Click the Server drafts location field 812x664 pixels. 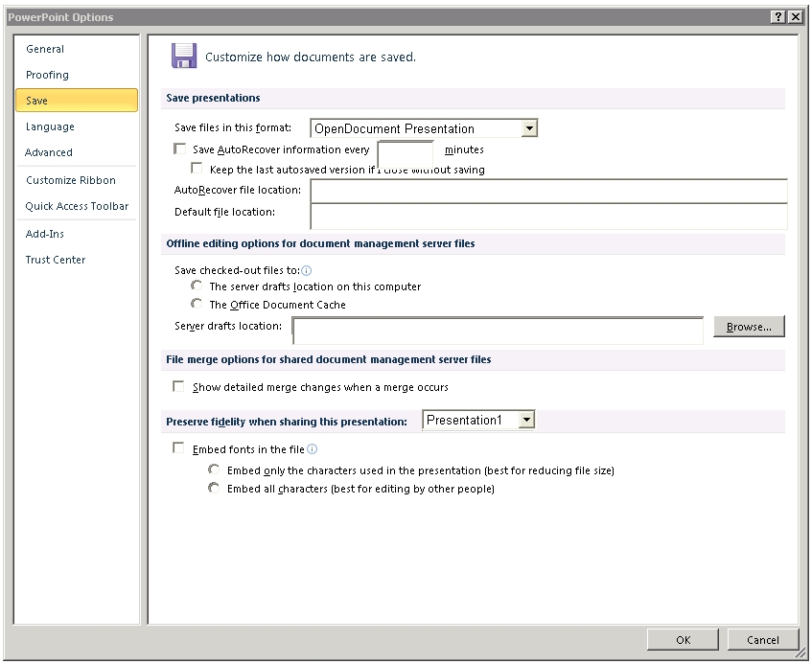[x=499, y=331]
